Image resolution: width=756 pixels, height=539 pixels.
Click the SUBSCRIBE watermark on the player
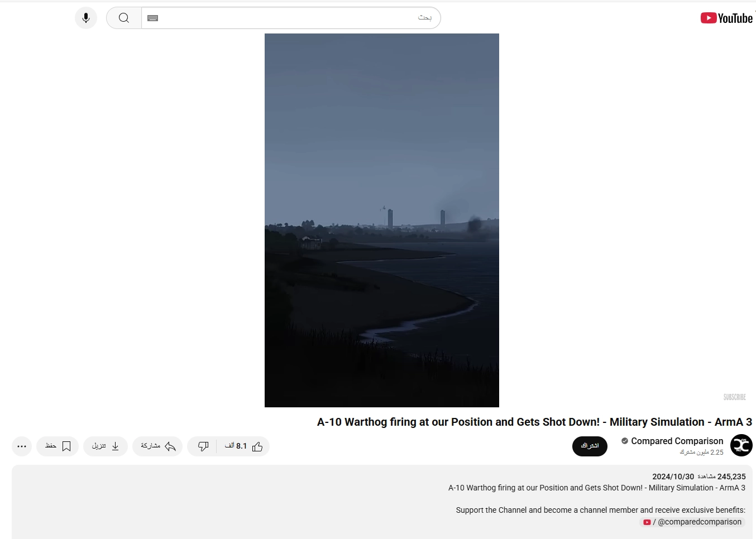click(734, 397)
